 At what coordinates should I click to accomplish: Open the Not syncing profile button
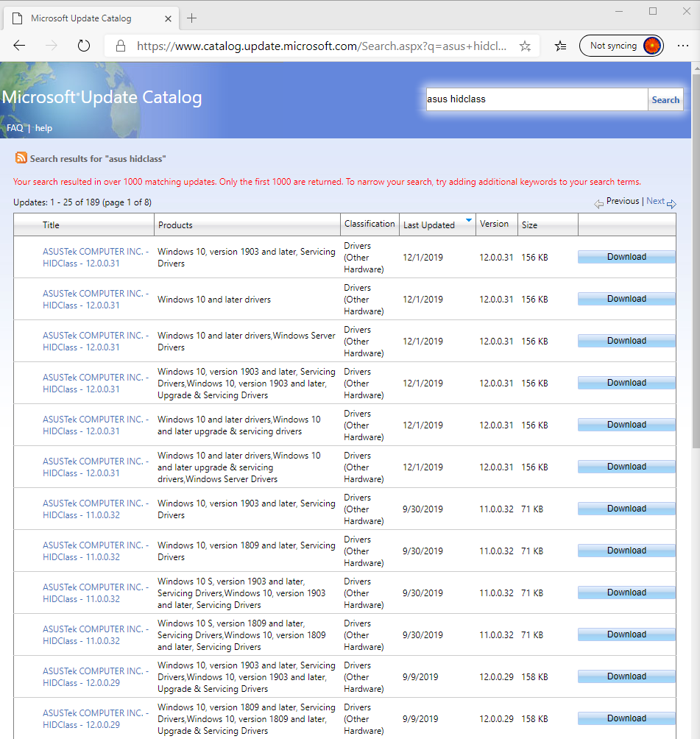[x=621, y=46]
